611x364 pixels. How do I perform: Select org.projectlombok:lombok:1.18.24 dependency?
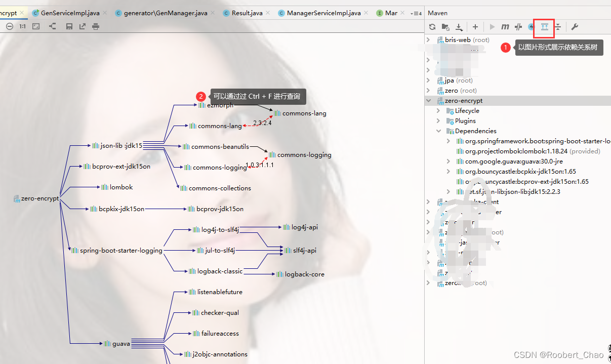(x=528, y=151)
